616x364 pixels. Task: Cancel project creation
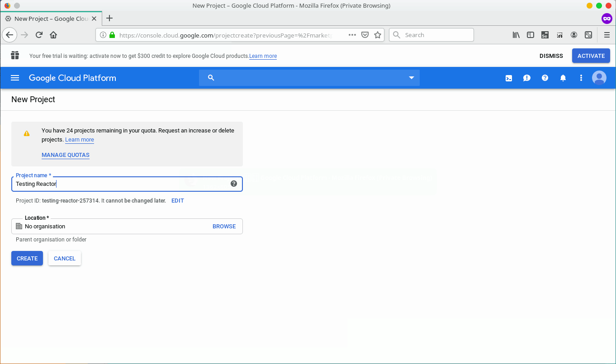pos(65,259)
